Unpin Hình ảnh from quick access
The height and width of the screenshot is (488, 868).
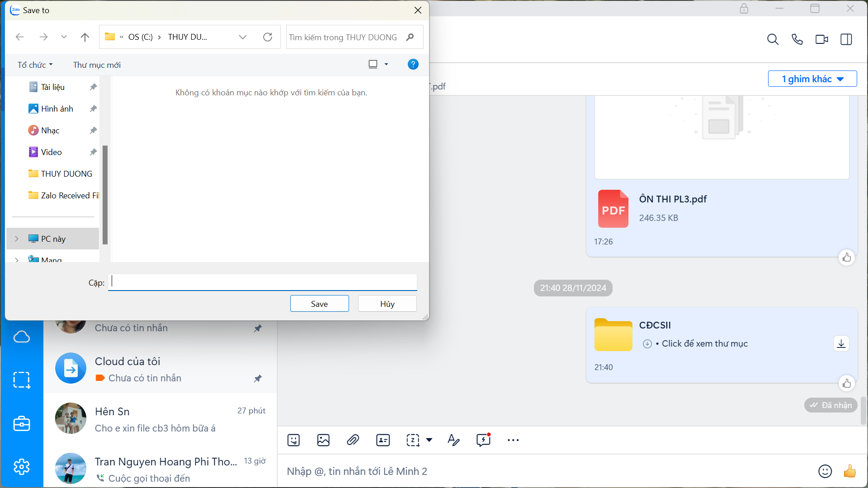pyautogui.click(x=93, y=108)
